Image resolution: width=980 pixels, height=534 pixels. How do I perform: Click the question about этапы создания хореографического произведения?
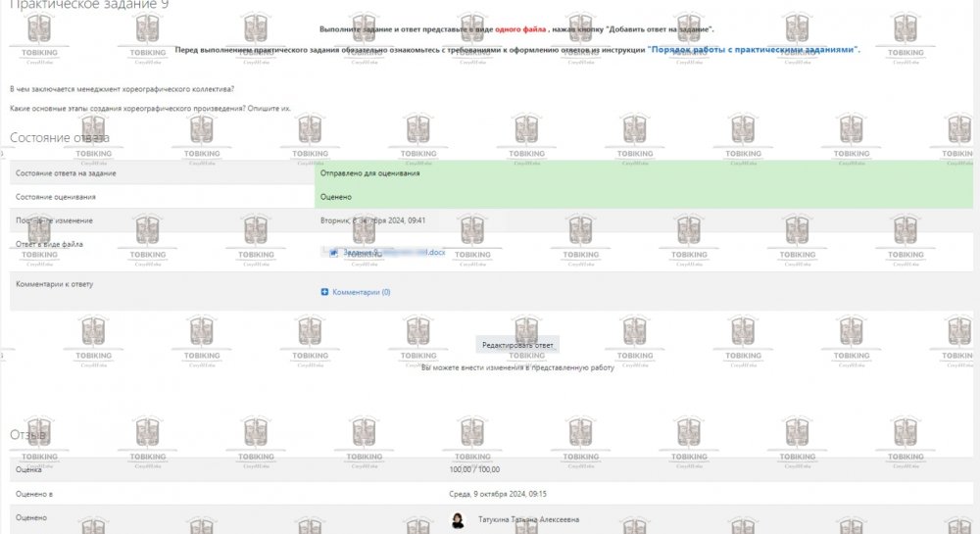coord(150,108)
